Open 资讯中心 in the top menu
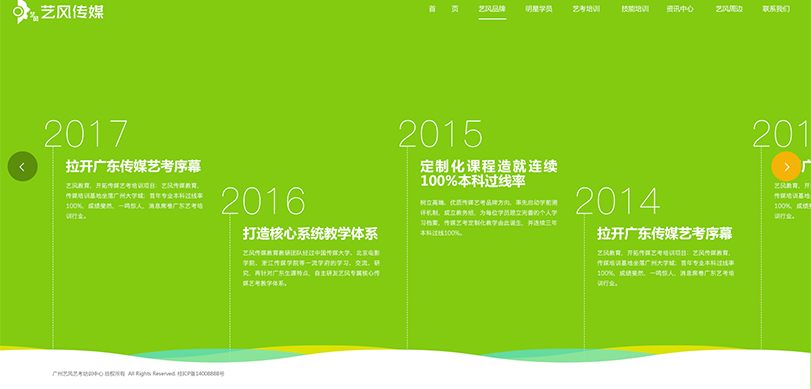 [680, 9]
